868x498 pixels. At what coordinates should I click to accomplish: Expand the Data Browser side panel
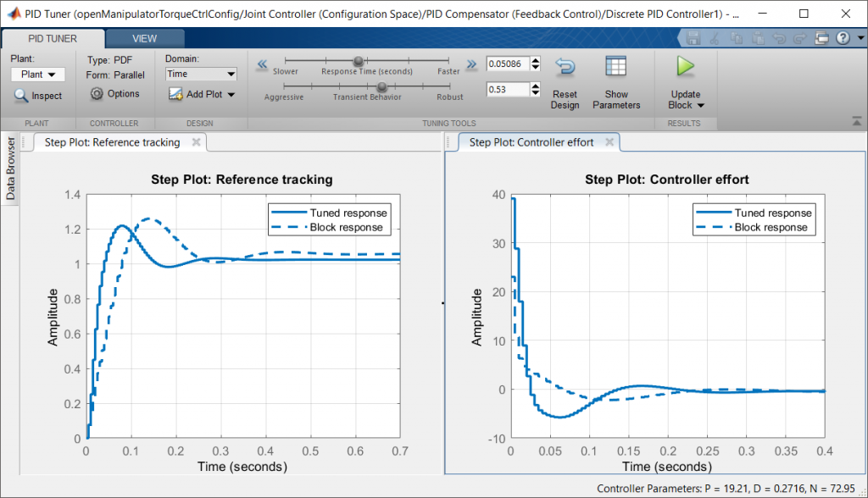[11, 169]
